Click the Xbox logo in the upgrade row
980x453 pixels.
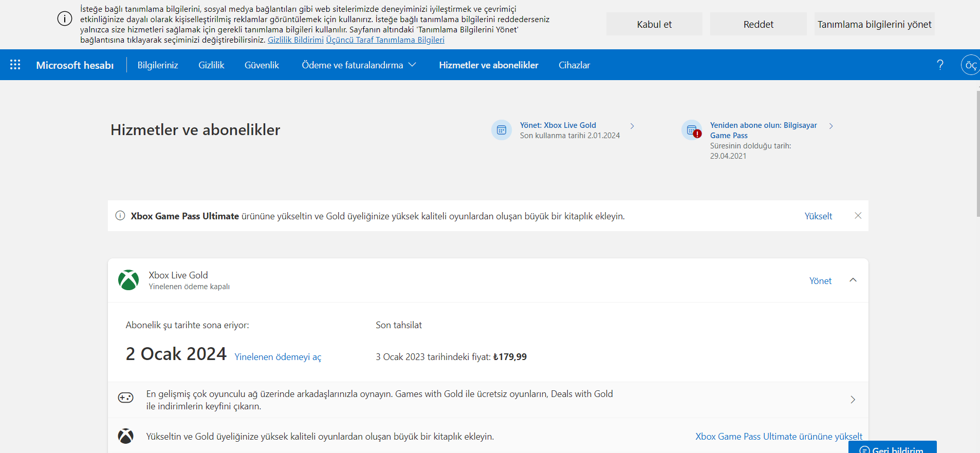(126, 436)
